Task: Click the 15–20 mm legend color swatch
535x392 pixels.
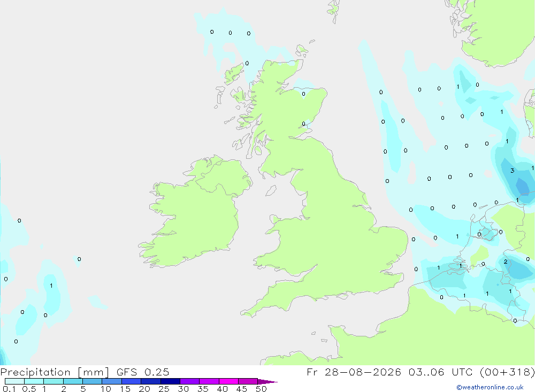Action: [131, 381]
